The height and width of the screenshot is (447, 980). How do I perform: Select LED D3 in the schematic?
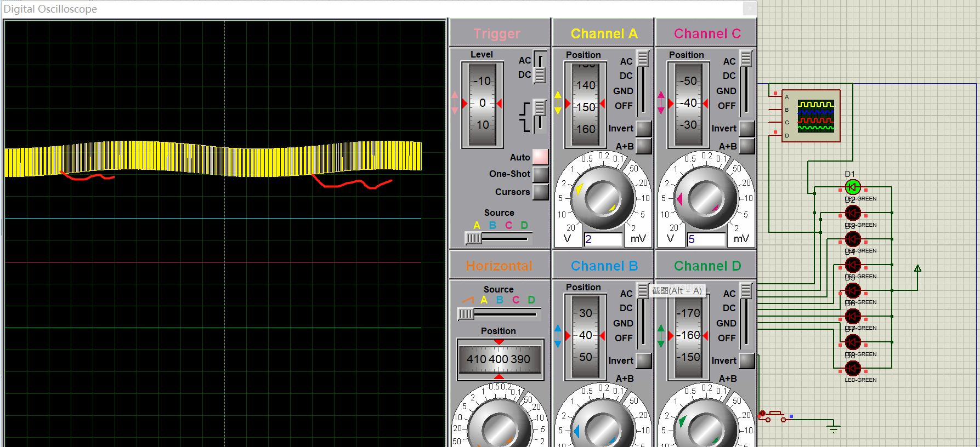(x=853, y=239)
